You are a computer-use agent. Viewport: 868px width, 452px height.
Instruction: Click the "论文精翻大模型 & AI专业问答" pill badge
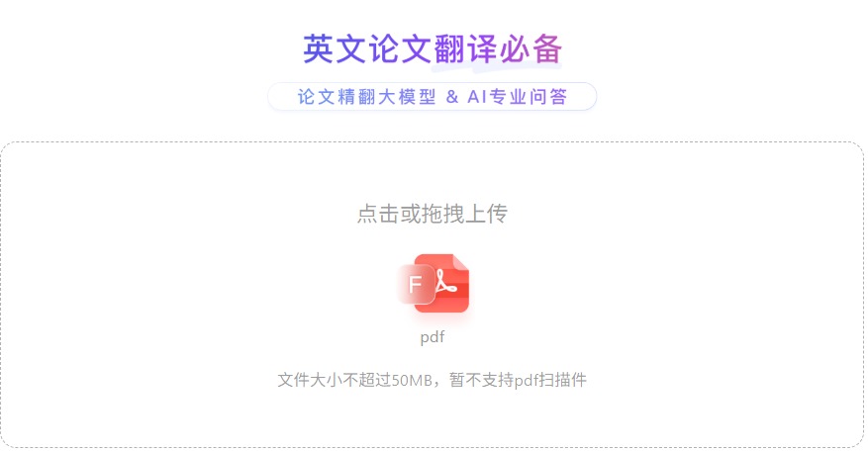(433, 97)
